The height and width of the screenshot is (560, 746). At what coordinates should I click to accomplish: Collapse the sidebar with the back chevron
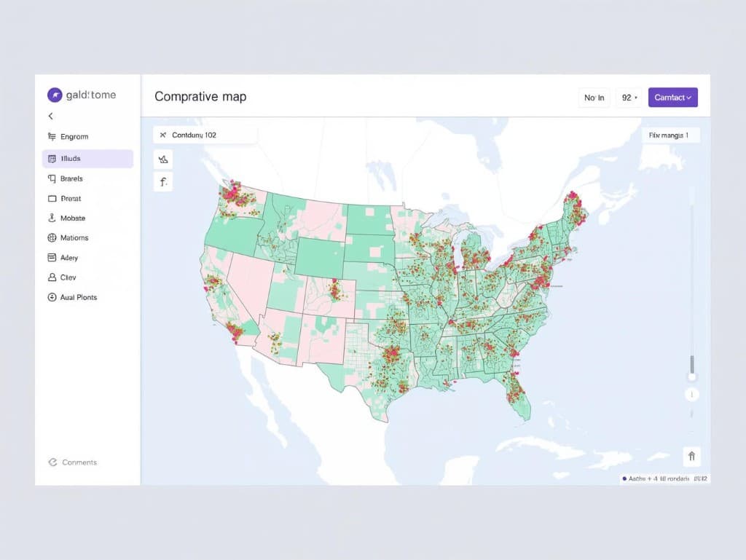(50, 116)
